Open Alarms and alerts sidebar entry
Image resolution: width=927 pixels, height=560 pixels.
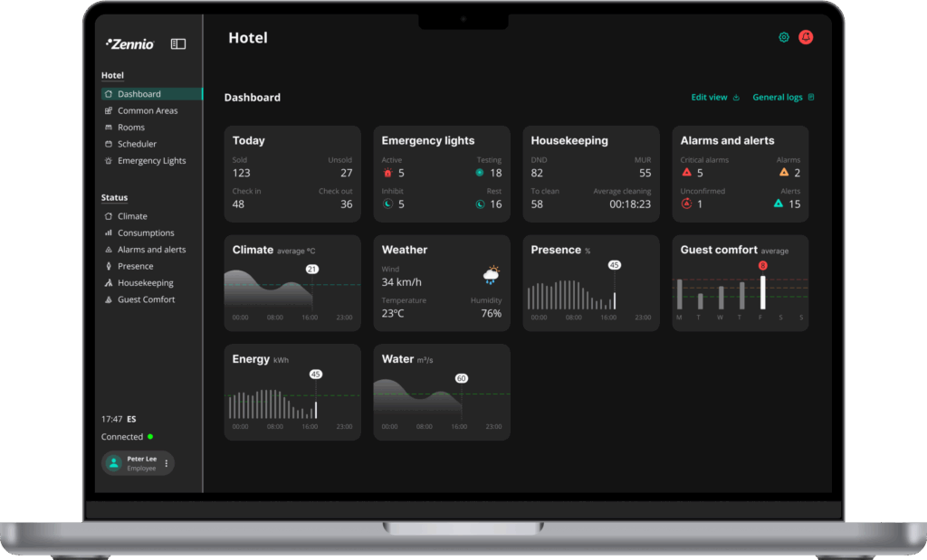(x=151, y=250)
